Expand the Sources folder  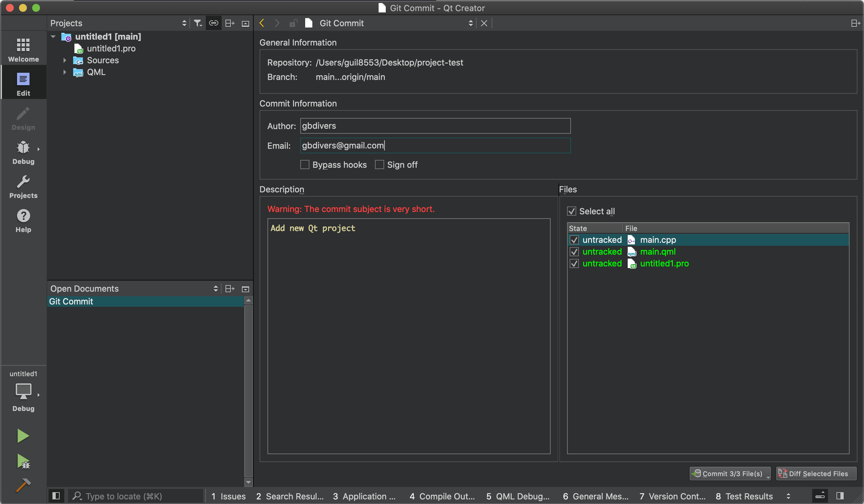[65, 60]
